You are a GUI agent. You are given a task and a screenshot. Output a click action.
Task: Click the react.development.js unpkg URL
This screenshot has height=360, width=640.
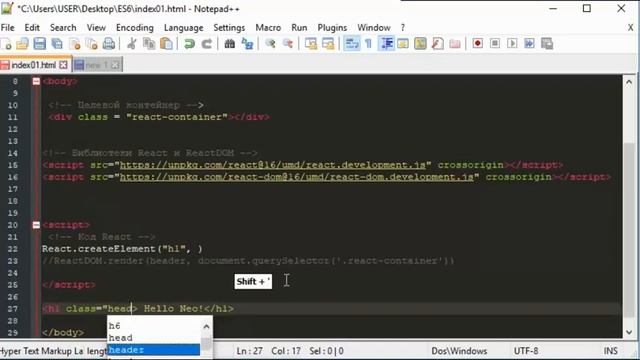point(273,165)
